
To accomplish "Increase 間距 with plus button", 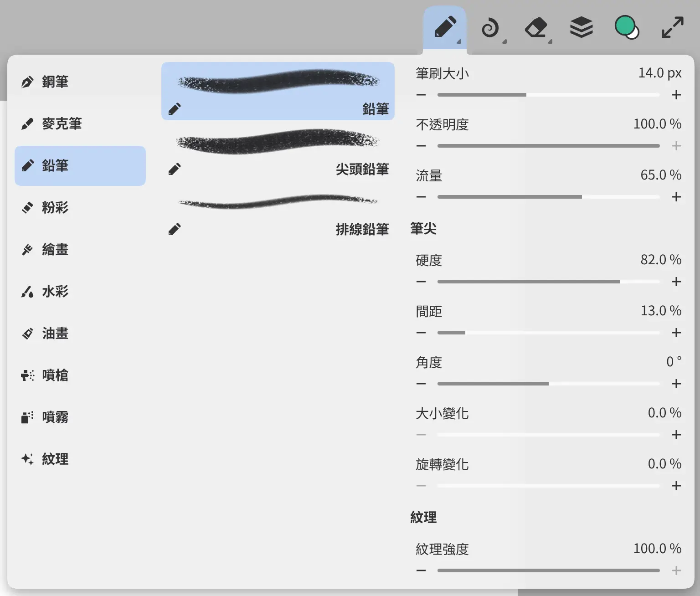I will (676, 333).
